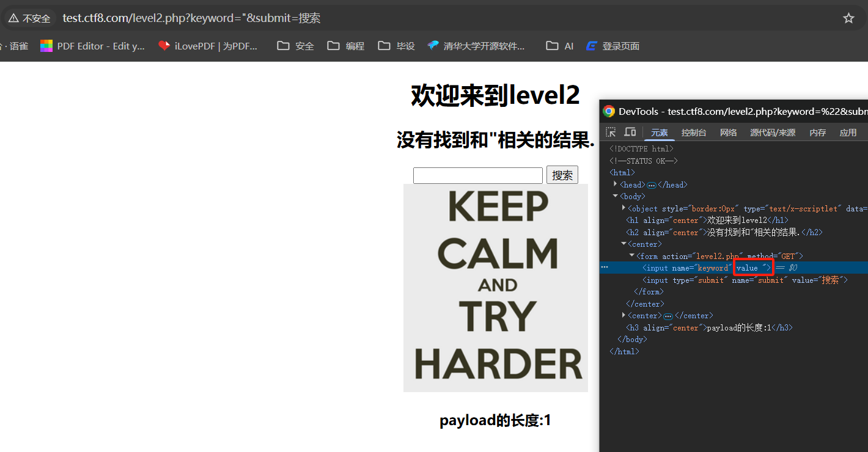This screenshot has width=868, height=452.
Task: Select the h1 欢迎来到level2 DOM line
Action: coord(707,220)
